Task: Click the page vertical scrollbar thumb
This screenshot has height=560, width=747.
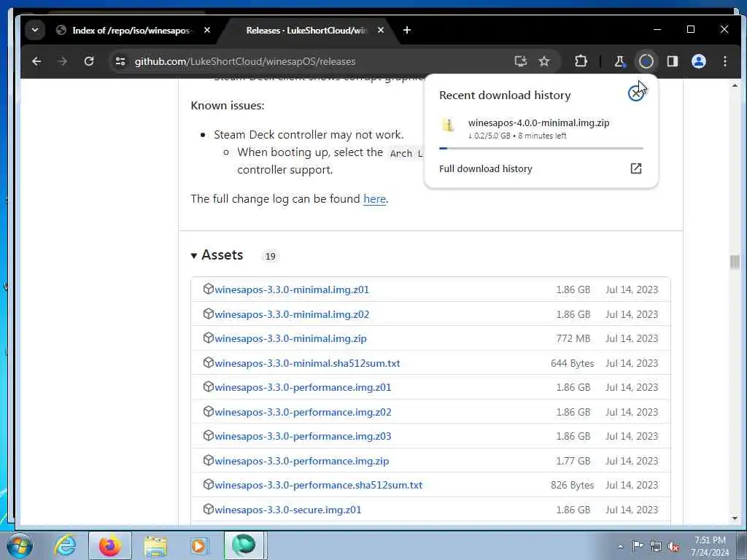Action: point(735,262)
